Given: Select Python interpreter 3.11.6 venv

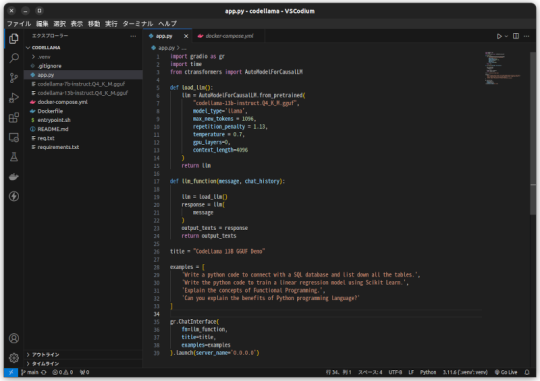Looking at the screenshot, I should (x=465, y=372).
